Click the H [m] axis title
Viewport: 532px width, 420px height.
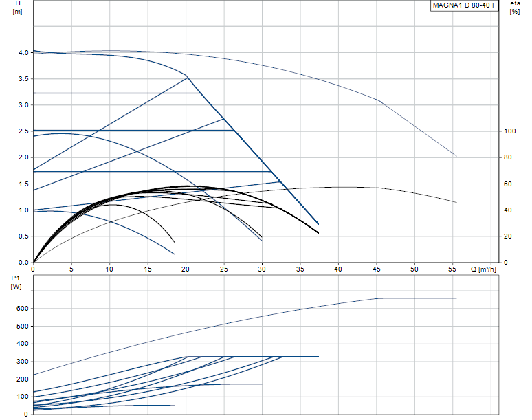click(x=18, y=8)
